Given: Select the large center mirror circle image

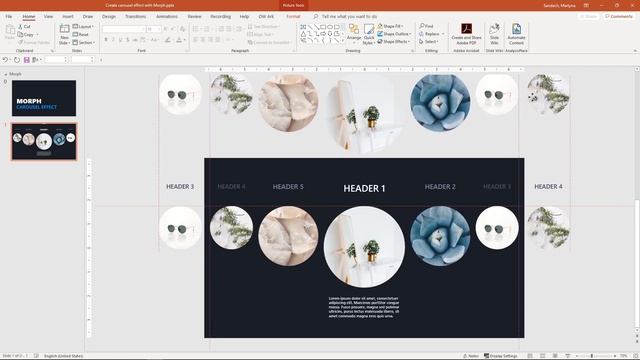Looking at the screenshot, I should tap(364, 247).
